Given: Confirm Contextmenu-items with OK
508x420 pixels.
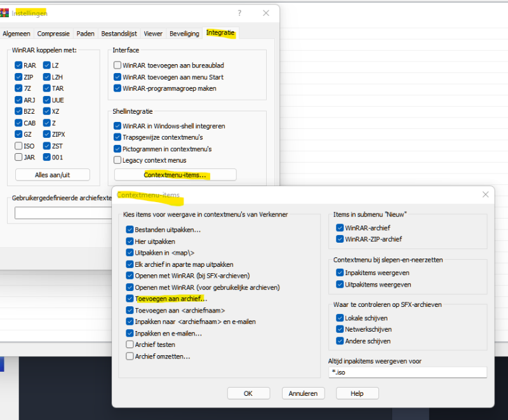Looking at the screenshot, I should [x=248, y=393].
